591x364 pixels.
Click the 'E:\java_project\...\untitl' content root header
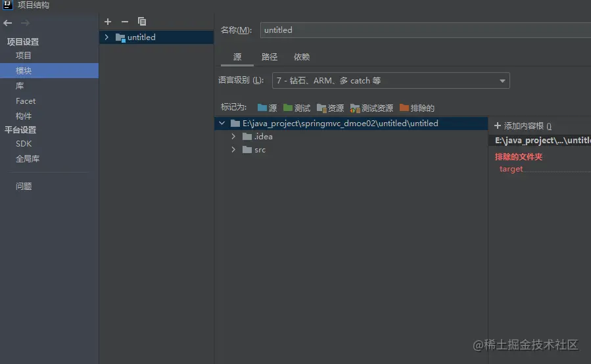(x=542, y=141)
